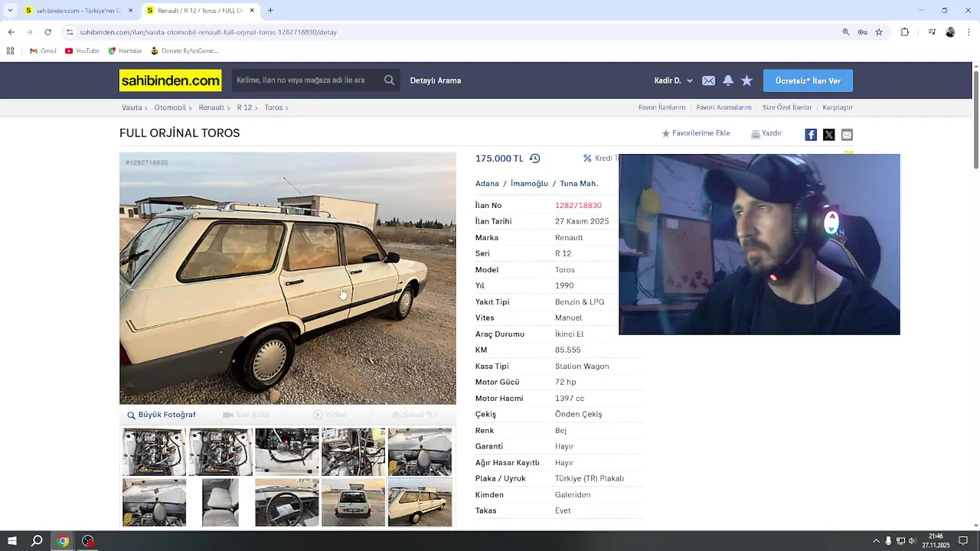Switch to first sahibinden.com tab

click(78, 11)
